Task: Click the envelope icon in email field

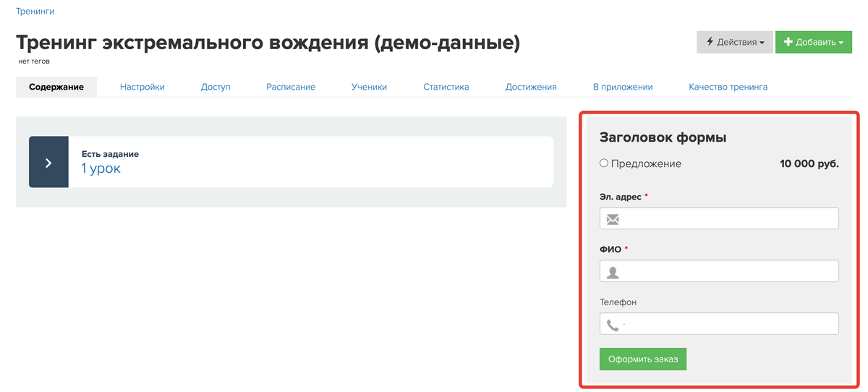Action: [x=613, y=219]
